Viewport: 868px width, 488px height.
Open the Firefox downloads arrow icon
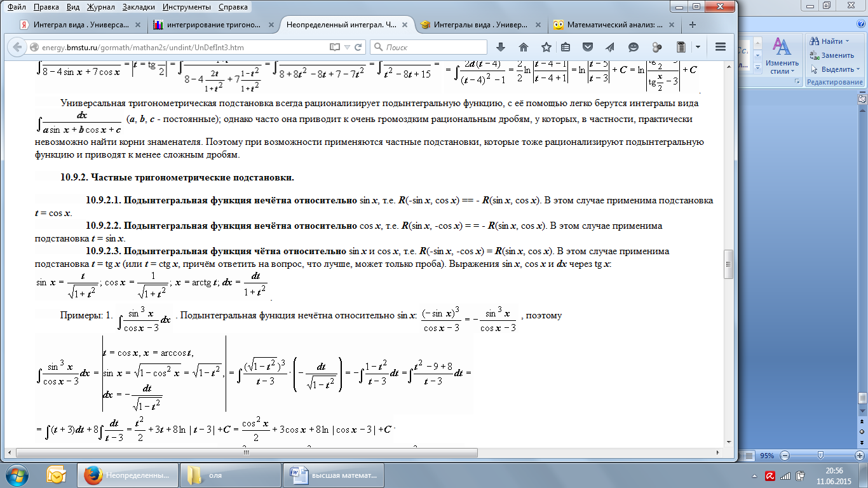pos(501,47)
